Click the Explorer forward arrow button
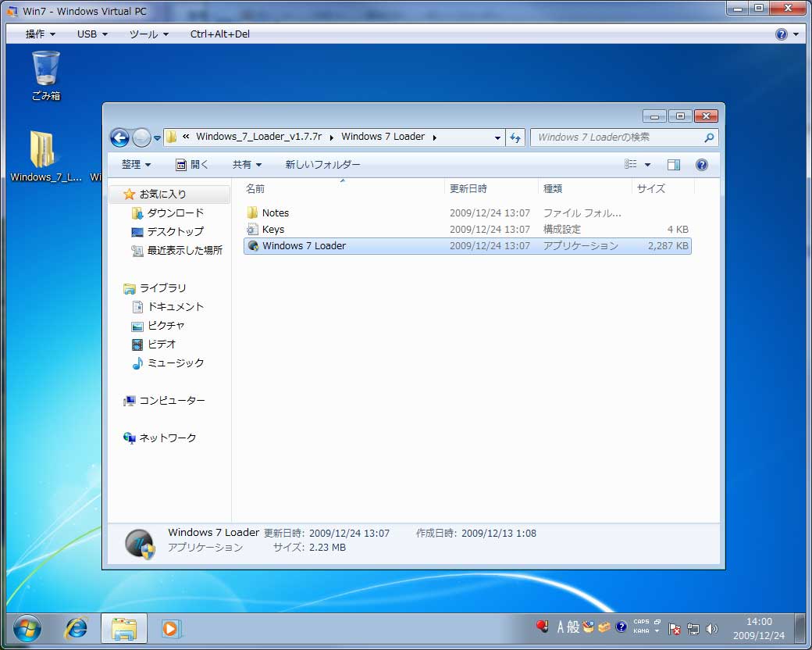 pyautogui.click(x=141, y=137)
